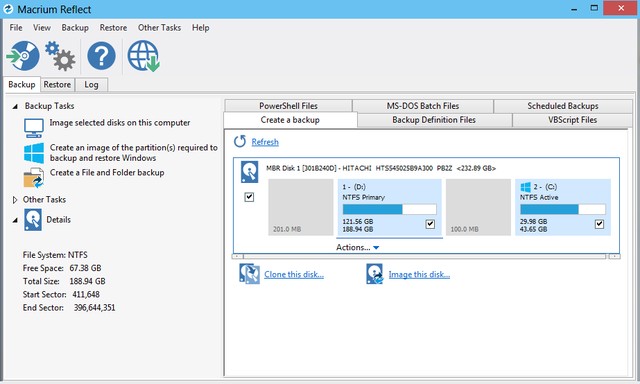Image resolution: width=640 pixels, height=384 pixels.
Task: Click the NTFS Primary label on D:
Action: pyautogui.click(x=363, y=197)
